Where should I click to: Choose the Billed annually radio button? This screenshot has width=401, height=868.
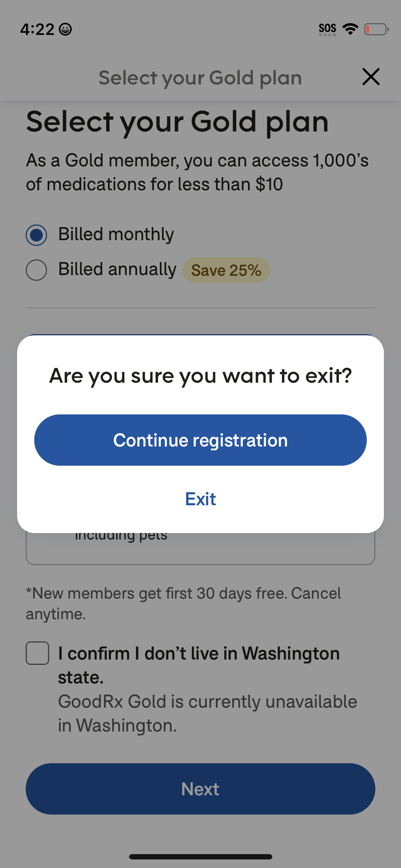coord(36,270)
